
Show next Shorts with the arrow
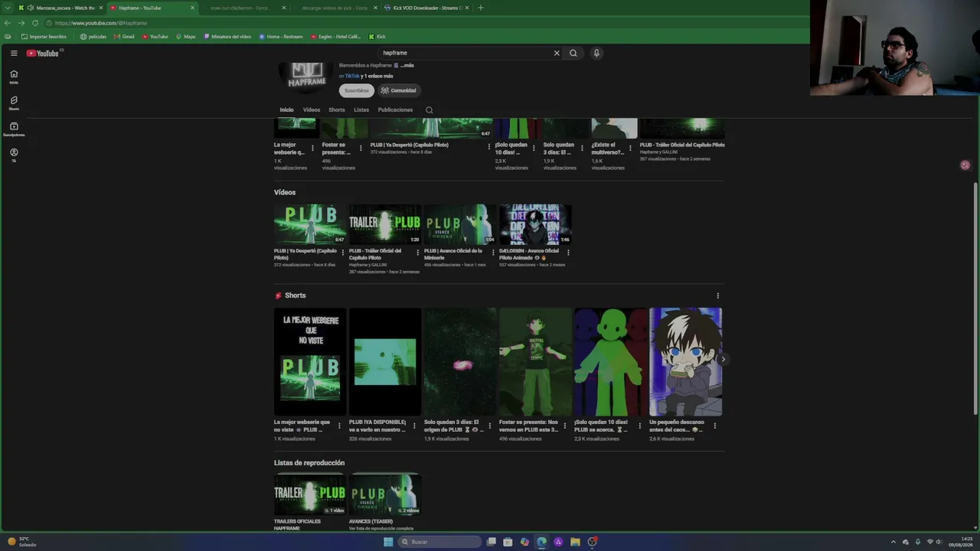pos(723,359)
